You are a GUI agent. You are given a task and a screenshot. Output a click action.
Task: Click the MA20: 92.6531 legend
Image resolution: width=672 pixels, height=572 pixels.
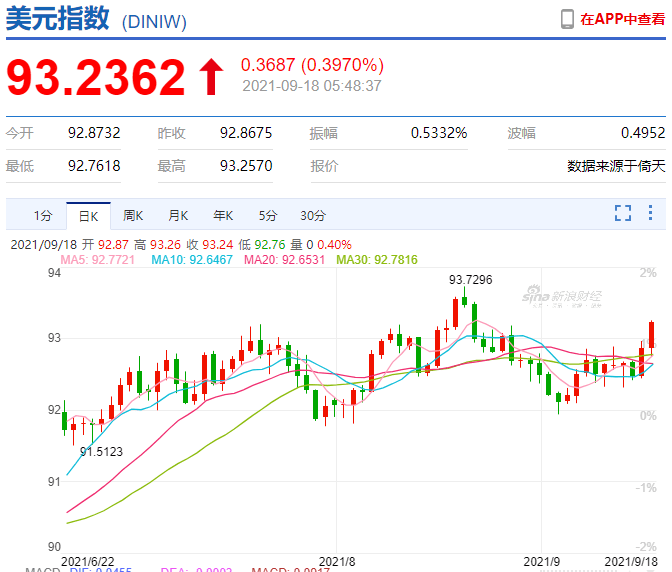point(285,260)
